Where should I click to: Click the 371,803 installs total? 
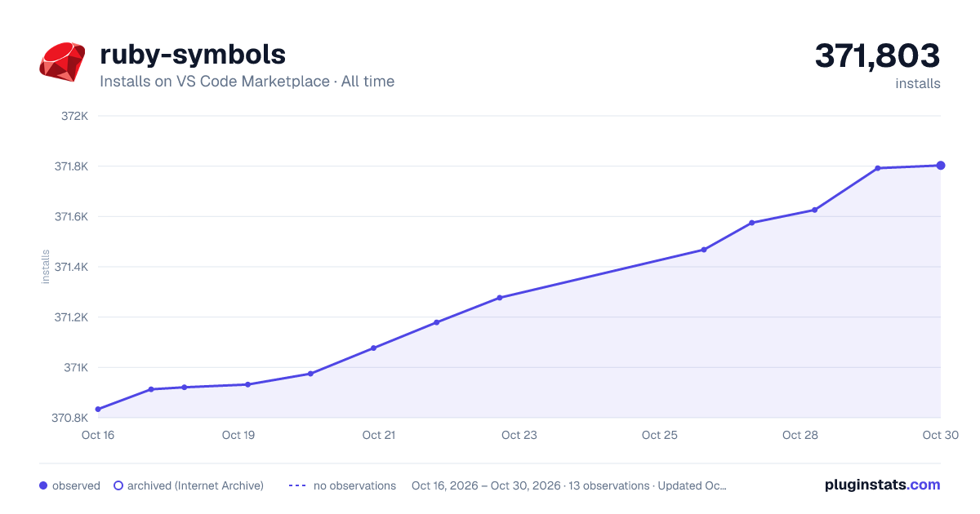(877, 55)
